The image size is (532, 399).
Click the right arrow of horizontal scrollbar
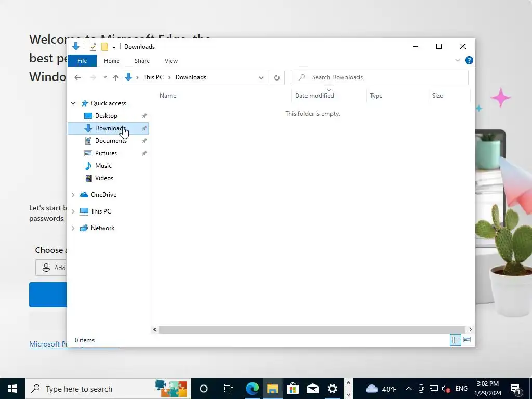point(470,329)
